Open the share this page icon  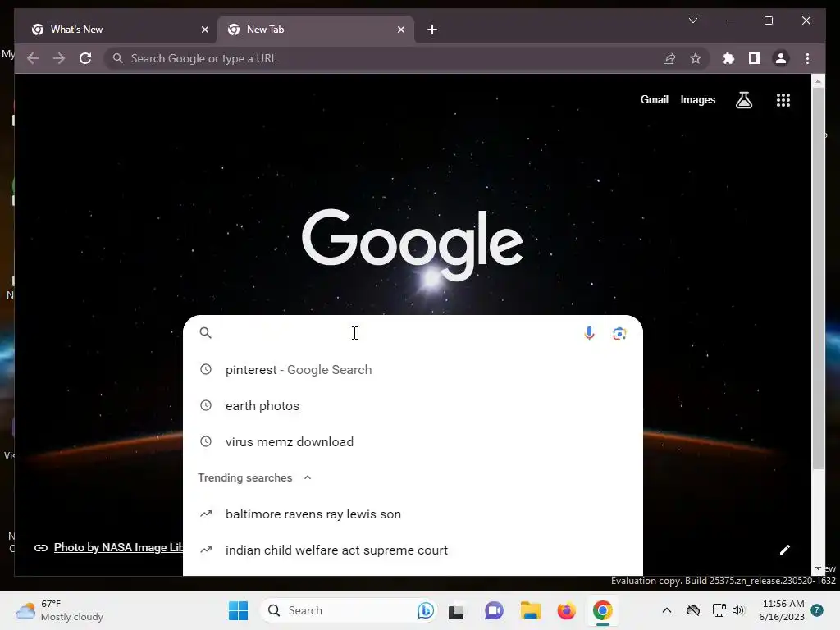[x=669, y=58]
